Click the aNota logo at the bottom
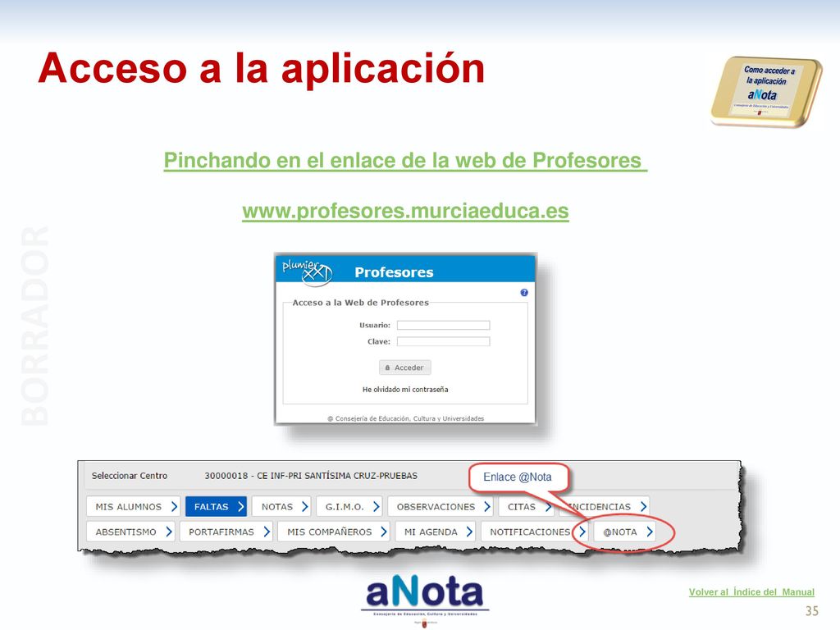840x630 pixels. [x=425, y=599]
